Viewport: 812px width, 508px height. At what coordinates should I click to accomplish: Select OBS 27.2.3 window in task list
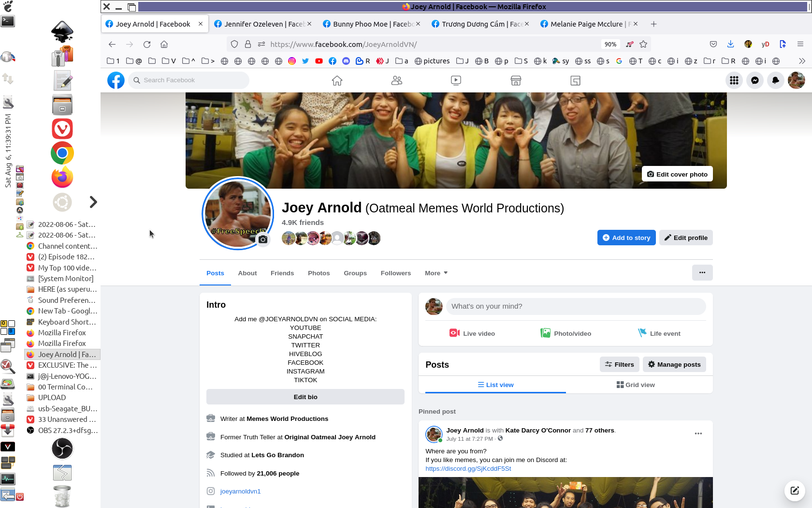pos(62,430)
